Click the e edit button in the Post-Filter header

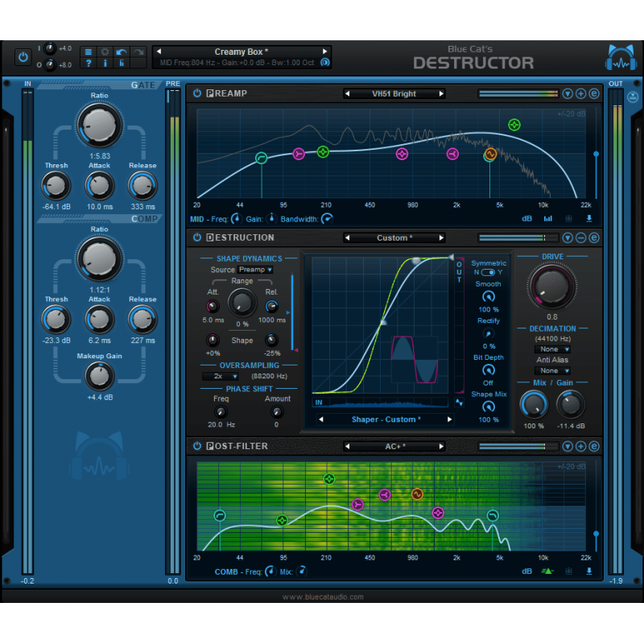pos(595,446)
